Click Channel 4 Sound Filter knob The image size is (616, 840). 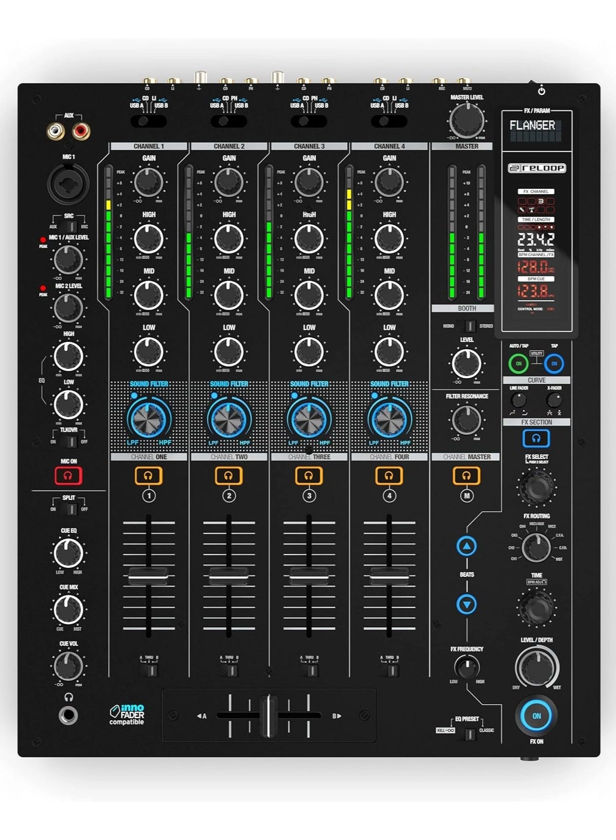click(x=389, y=419)
